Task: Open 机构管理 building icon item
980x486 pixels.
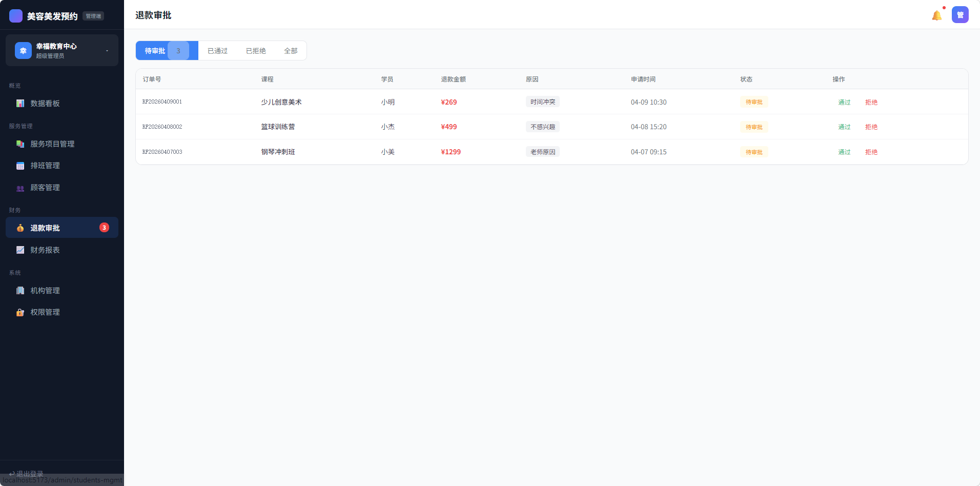Action: (x=21, y=291)
